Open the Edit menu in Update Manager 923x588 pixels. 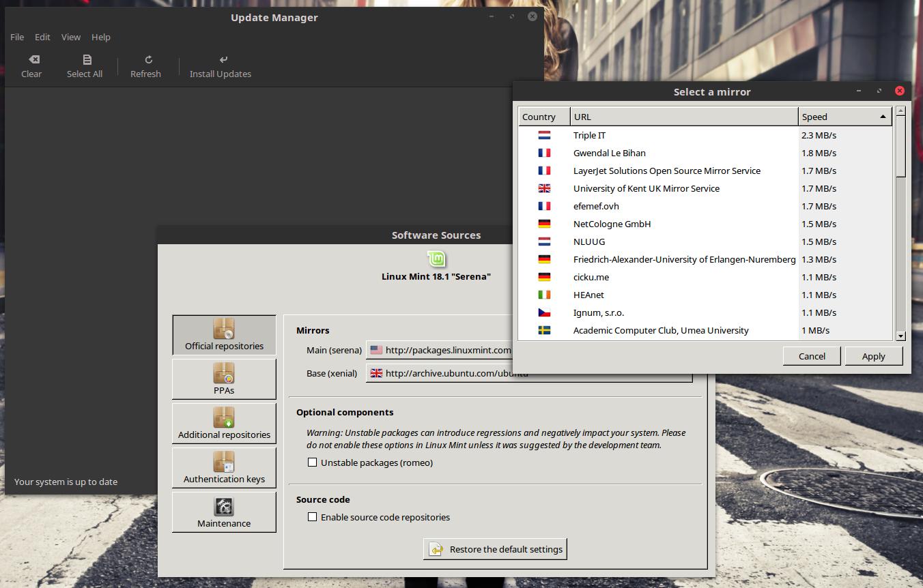click(x=42, y=37)
